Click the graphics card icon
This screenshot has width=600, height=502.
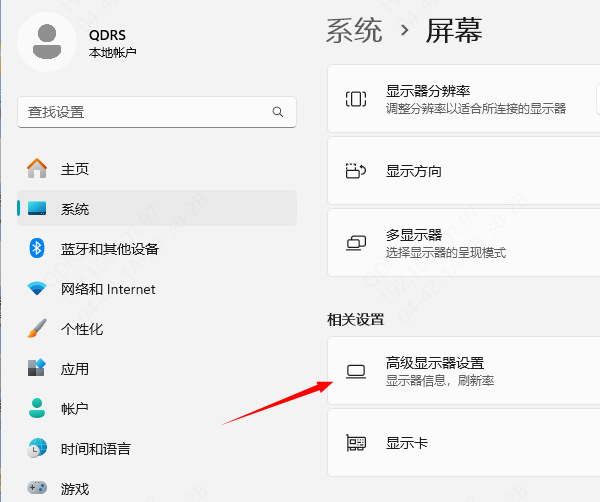[x=356, y=443]
